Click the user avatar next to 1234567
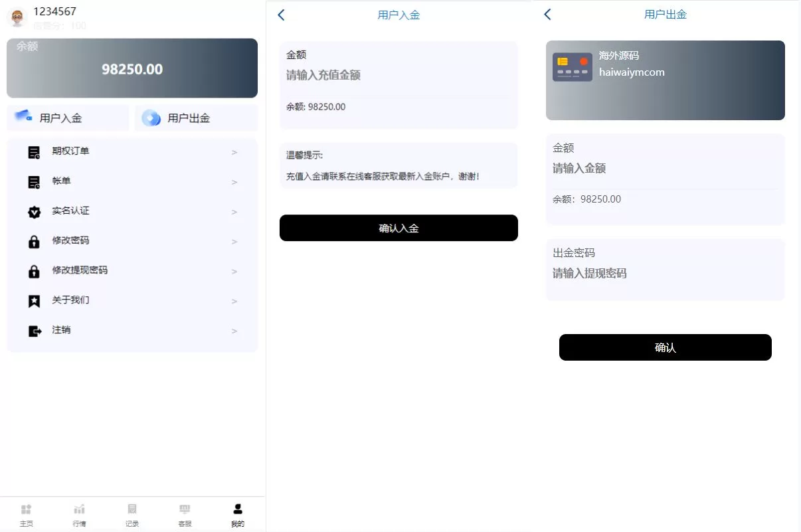 pyautogui.click(x=17, y=17)
